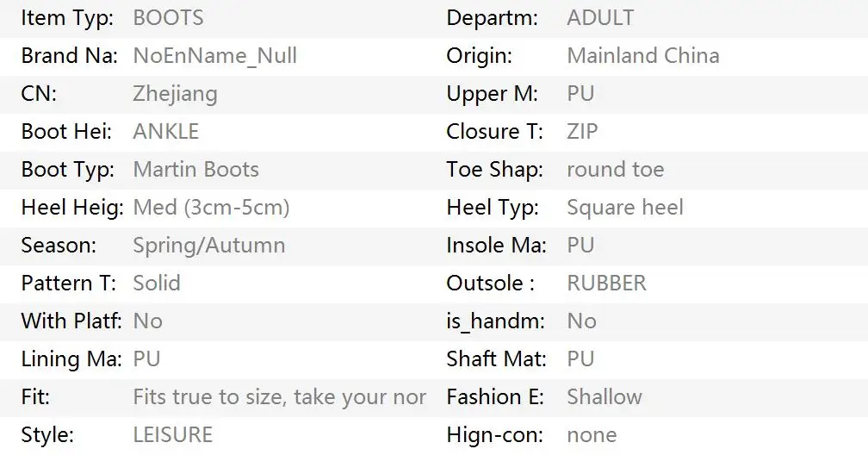Select the 'Lining Ma:' label

tap(71, 359)
